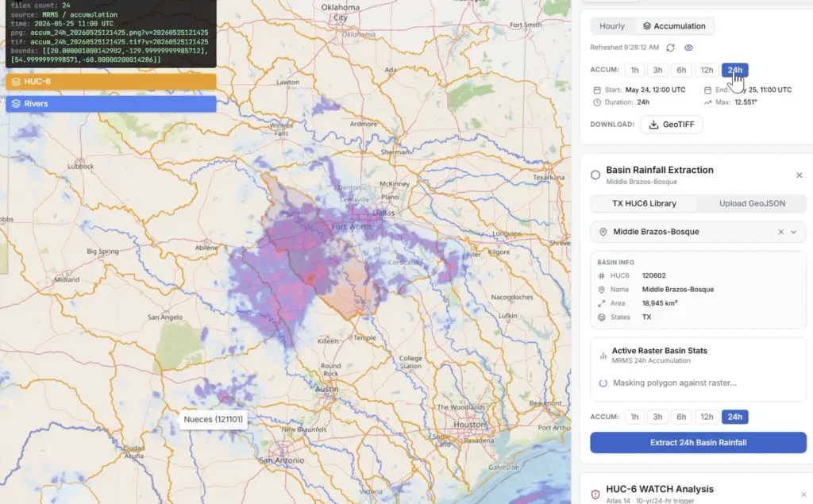This screenshot has height=504, width=813.
Task: Clear the Middle Brazos-Bosque basin selection
Action: click(x=781, y=232)
